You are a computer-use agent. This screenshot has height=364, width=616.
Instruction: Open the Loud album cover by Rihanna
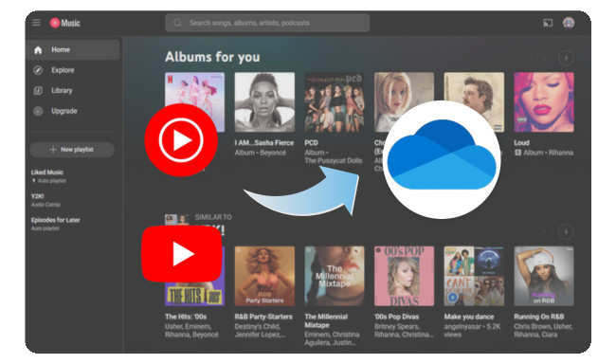click(x=544, y=102)
